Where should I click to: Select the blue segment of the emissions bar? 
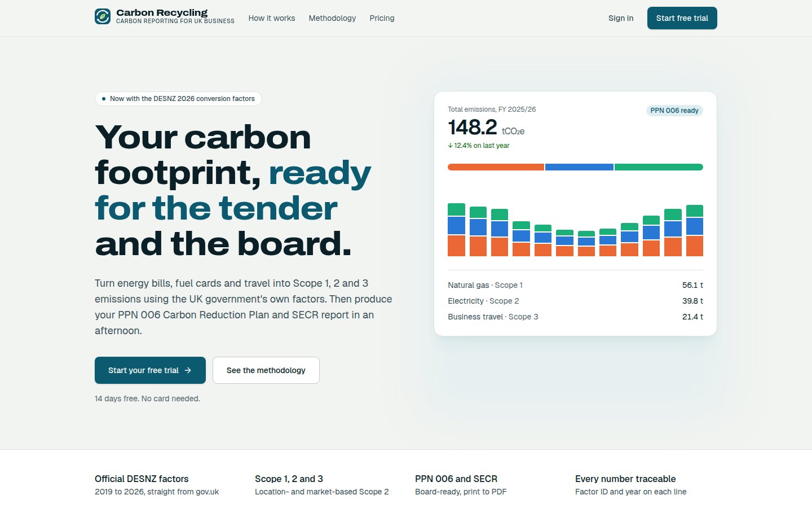point(579,167)
